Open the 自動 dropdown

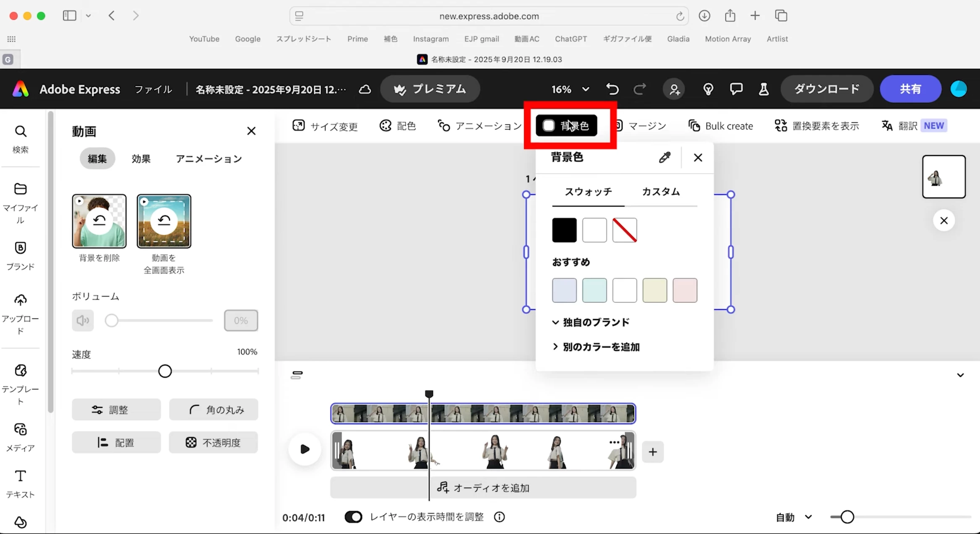(x=794, y=517)
